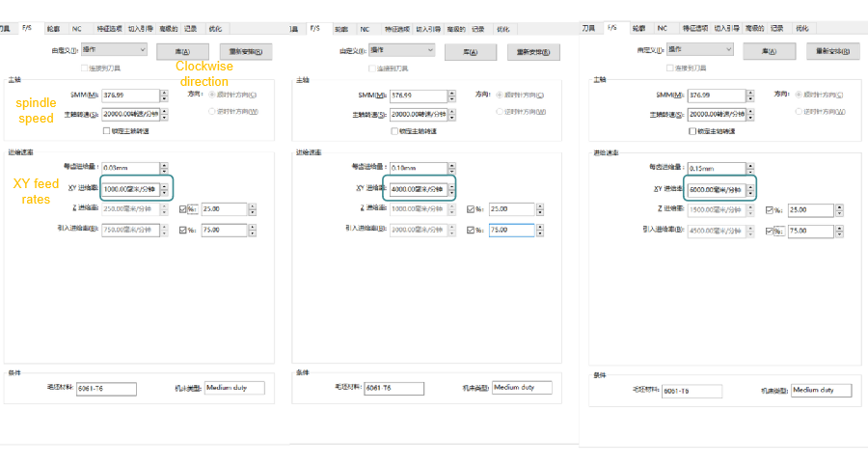Click the Medium duty machine type field, left panel
868x465 pixels.
point(234,388)
